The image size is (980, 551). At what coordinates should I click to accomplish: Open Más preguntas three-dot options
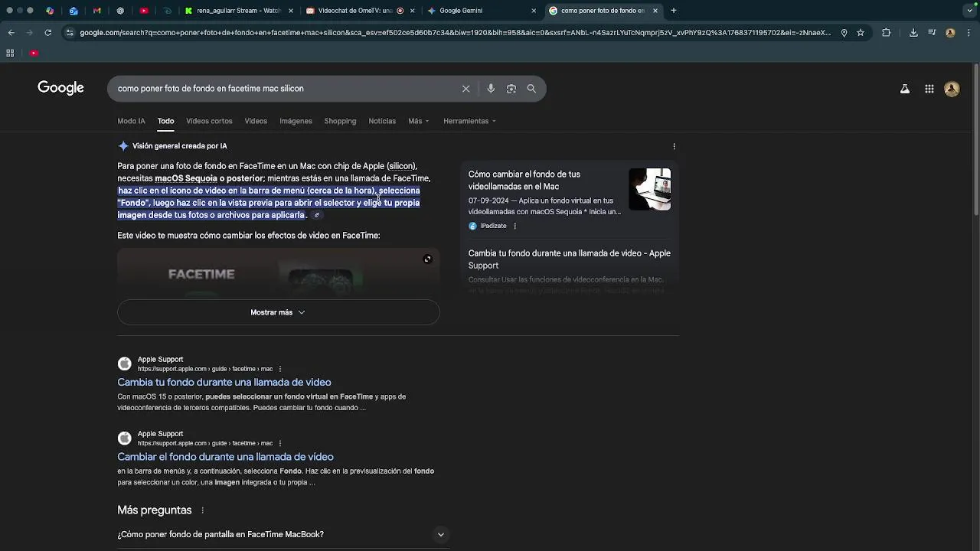[203, 510]
